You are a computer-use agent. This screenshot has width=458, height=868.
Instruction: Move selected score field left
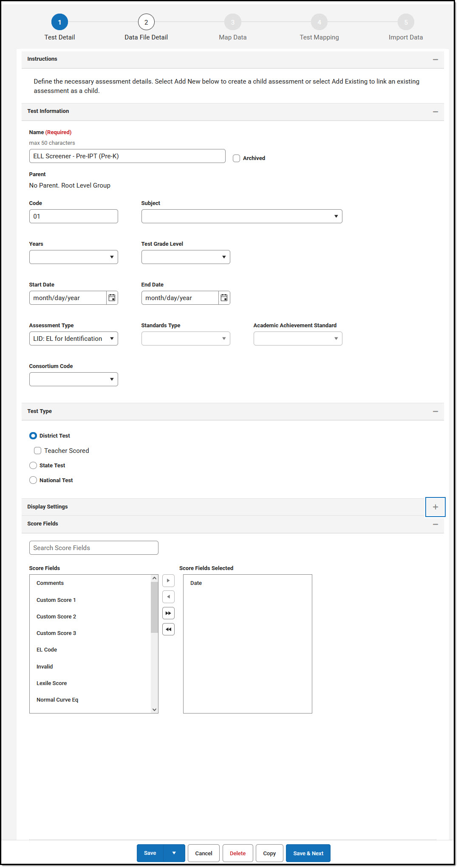[168, 597]
